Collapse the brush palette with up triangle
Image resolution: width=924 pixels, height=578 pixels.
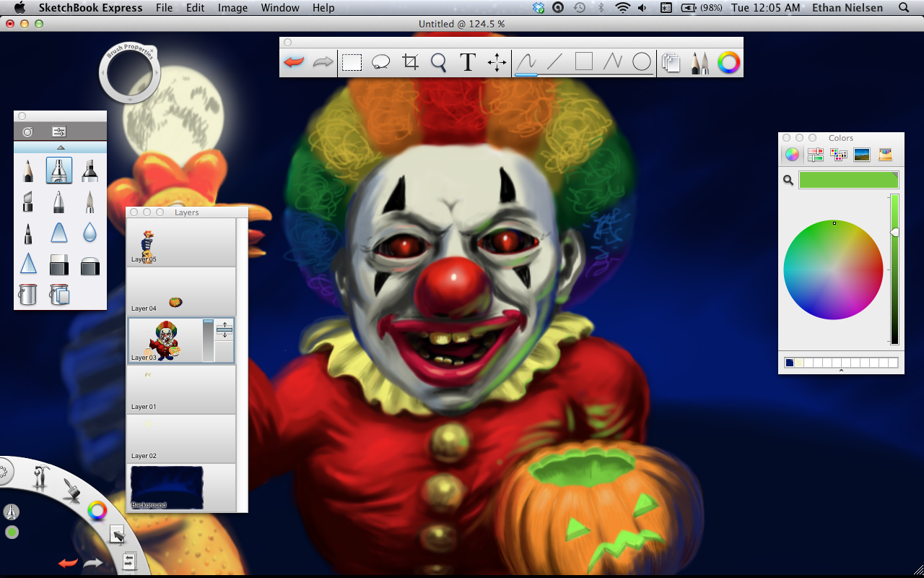click(60, 147)
